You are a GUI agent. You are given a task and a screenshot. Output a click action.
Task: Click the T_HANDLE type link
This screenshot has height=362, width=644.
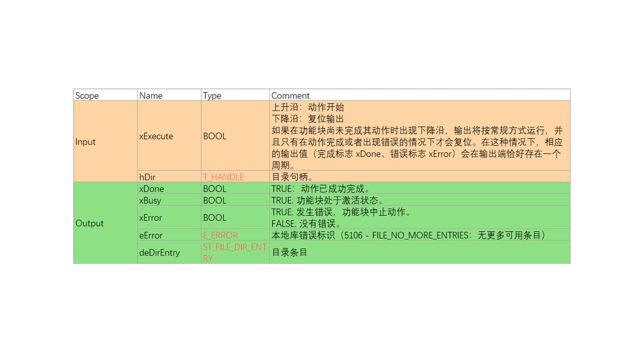[223, 177]
